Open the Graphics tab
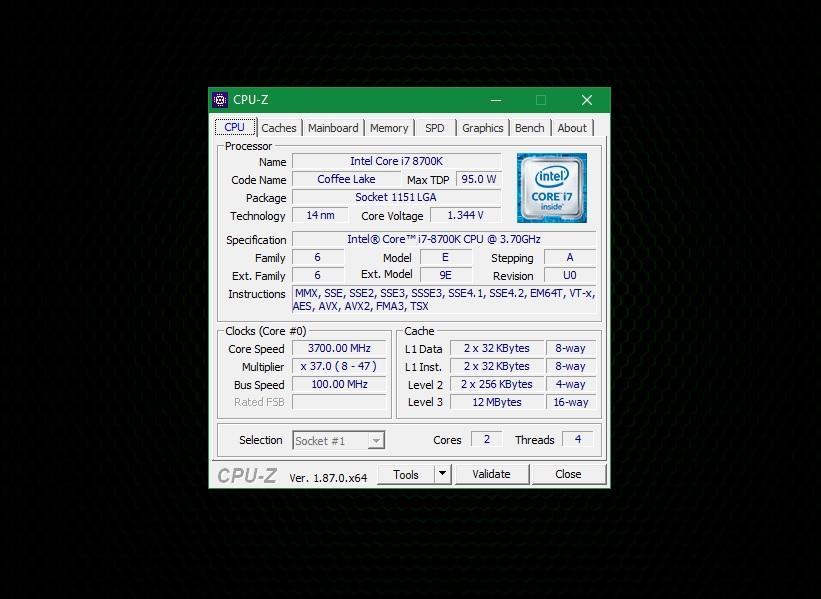 [x=482, y=128]
